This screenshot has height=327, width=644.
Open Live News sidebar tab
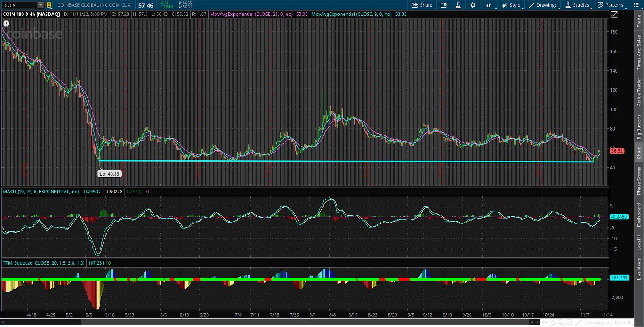point(639,269)
